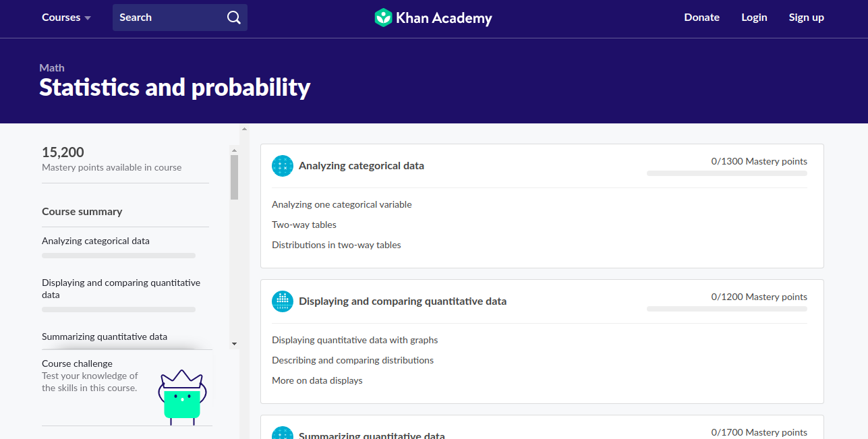Click the Course challenge crown mascot image

pyautogui.click(x=182, y=397)
